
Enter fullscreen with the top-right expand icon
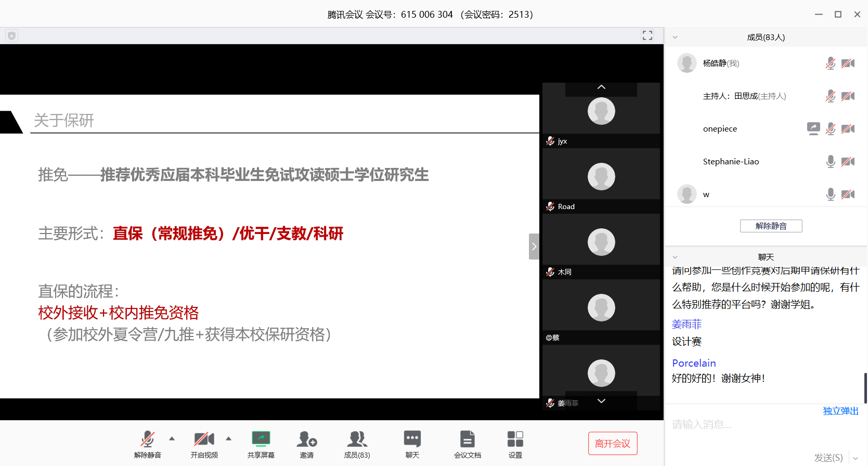pos(647,35)
